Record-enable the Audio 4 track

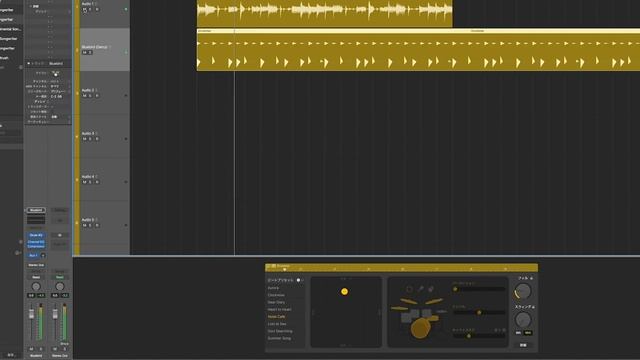[x=97, y=182]
